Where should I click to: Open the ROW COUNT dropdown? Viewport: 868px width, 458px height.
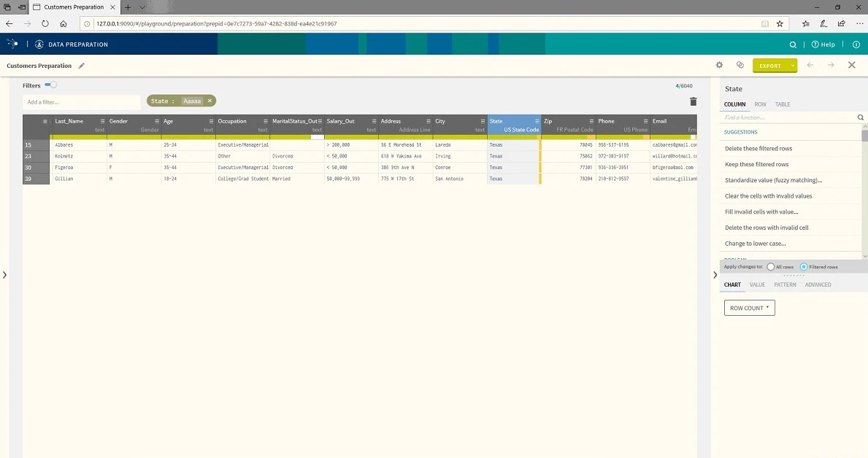click(x=750, y=308)
